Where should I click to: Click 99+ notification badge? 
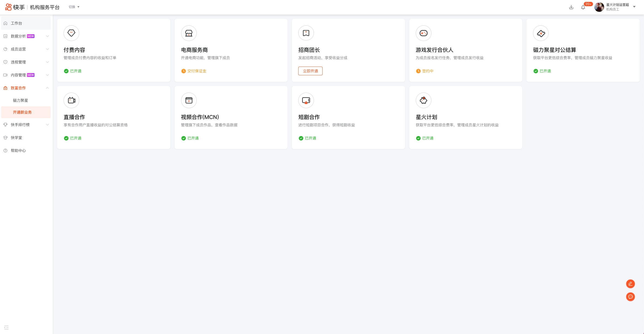pyautogui.click(x=588, y=4)
